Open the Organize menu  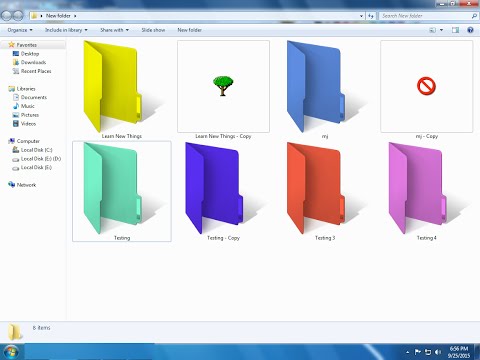tap(20, 30)
